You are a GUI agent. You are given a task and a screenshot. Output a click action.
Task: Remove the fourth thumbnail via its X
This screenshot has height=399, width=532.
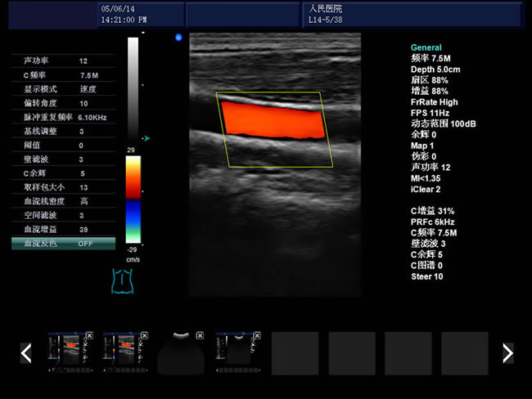[257, 336]
